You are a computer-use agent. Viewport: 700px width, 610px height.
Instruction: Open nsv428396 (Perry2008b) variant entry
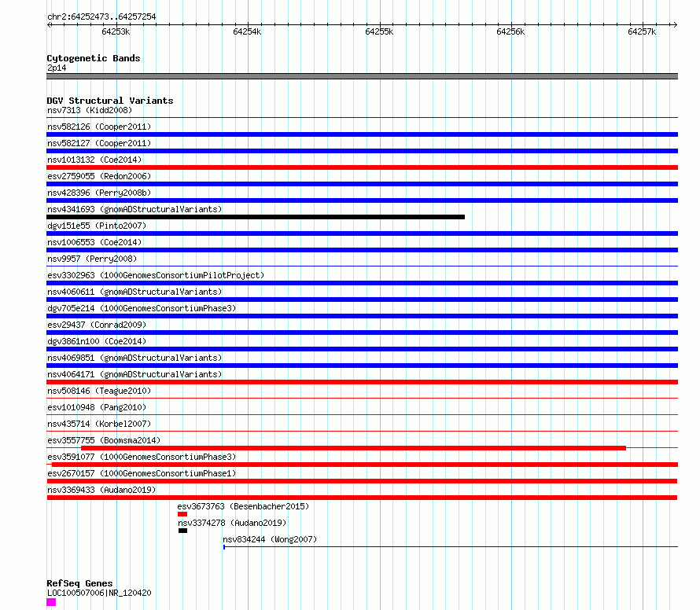(x=99, y=193)
